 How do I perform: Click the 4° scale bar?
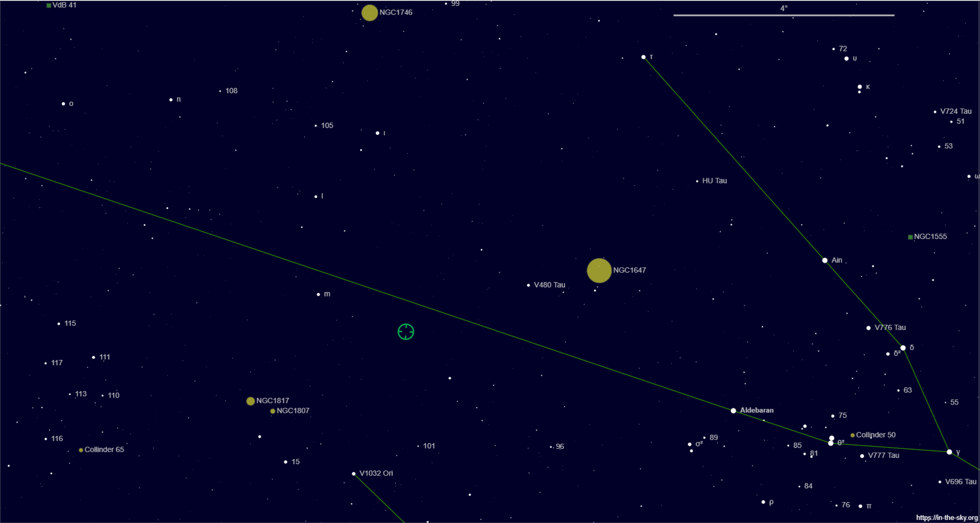tap(783, 15)
